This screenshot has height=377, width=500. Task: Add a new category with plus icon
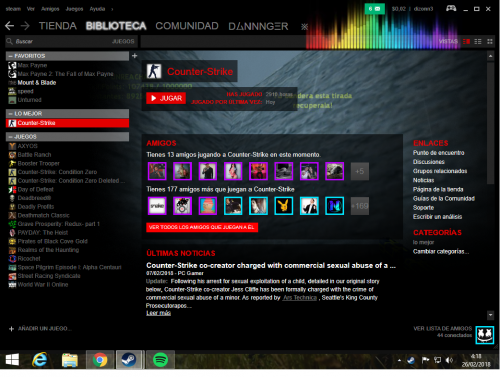click(135, 56)
